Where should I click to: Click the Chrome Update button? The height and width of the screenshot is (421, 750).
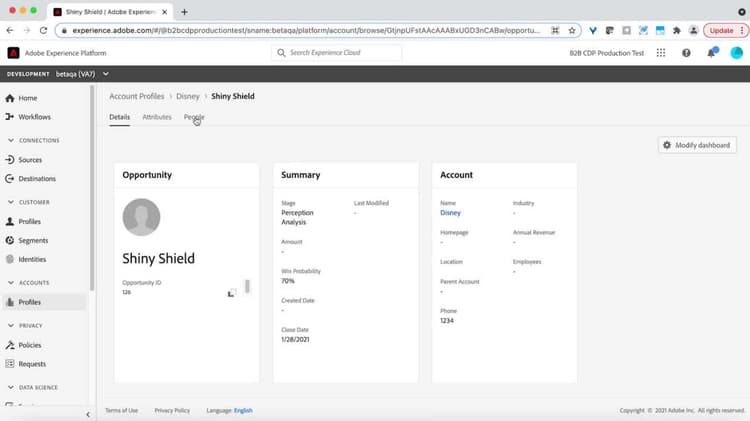tap(721, 30)
